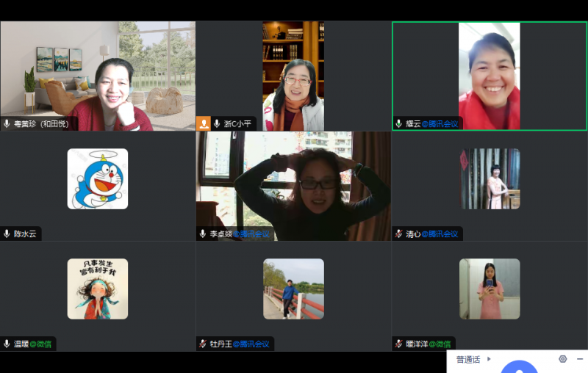Click 温暖's microphone status icon

7,344
